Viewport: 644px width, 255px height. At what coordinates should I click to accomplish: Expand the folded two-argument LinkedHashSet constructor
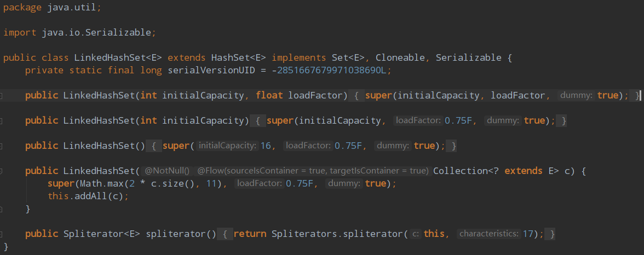(2, 96)
